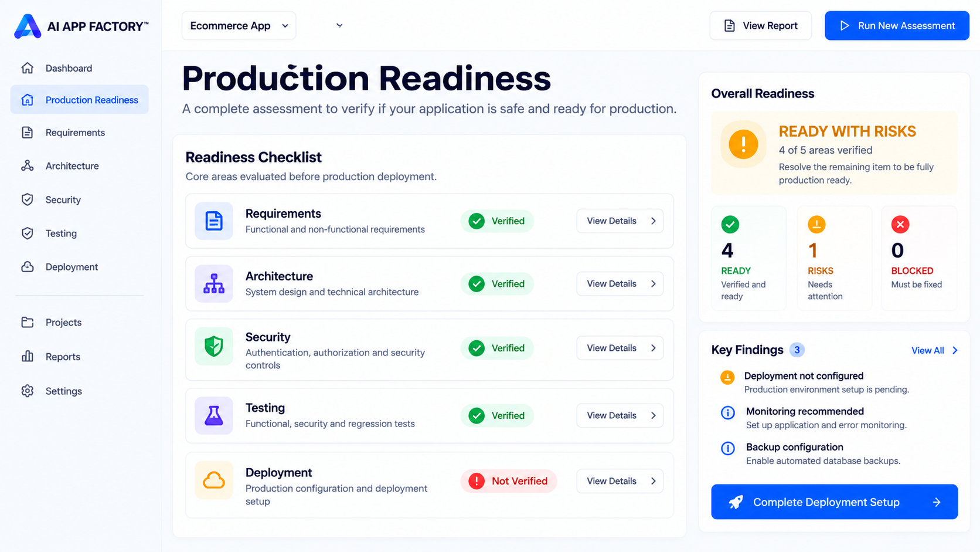Click the Projects item in sidebar
Viewport: 980px width, 552px height.
[x=80, y=323]
